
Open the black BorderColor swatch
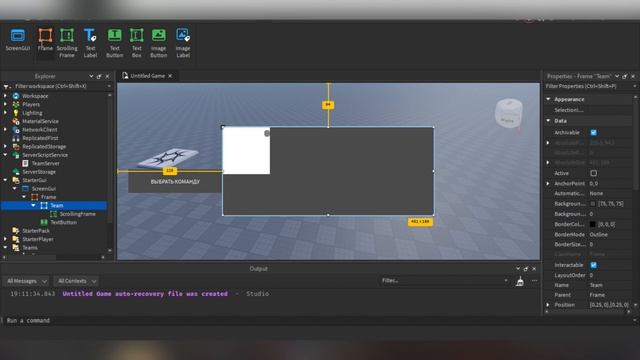pyautogui.click(x=593, y=224)
